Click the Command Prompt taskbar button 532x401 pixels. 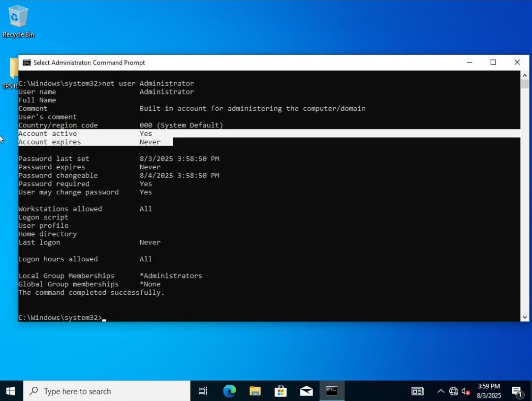pos(332,391)
